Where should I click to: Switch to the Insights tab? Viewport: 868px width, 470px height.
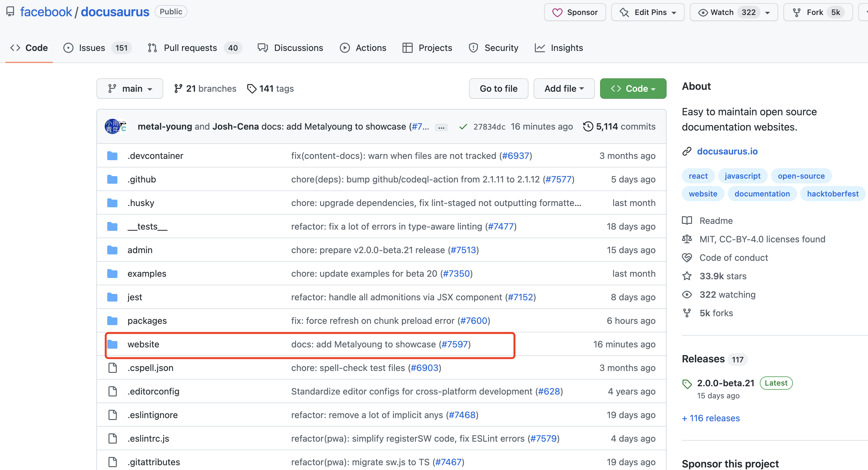tap(559, 48)
